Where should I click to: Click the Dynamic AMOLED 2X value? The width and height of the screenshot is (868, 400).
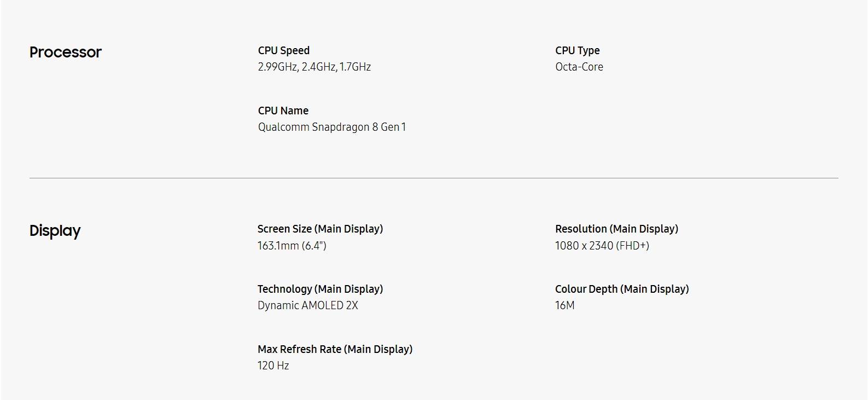tap(308, 305)
